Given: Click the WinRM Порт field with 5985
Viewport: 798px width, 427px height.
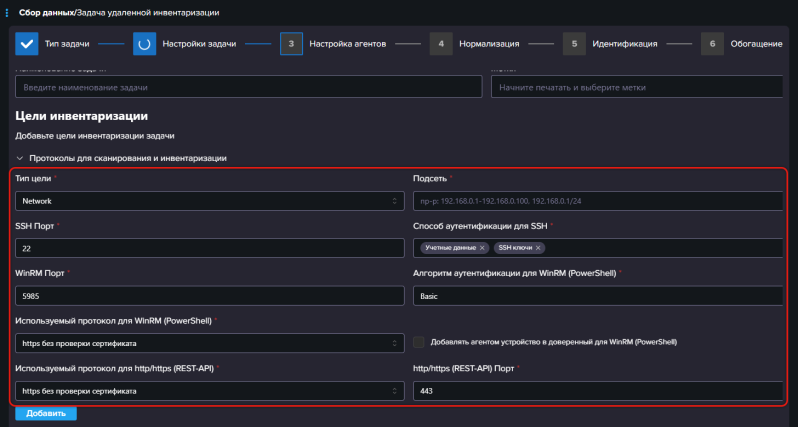Looking at the screenshot, I should click(x=206, y=296).
